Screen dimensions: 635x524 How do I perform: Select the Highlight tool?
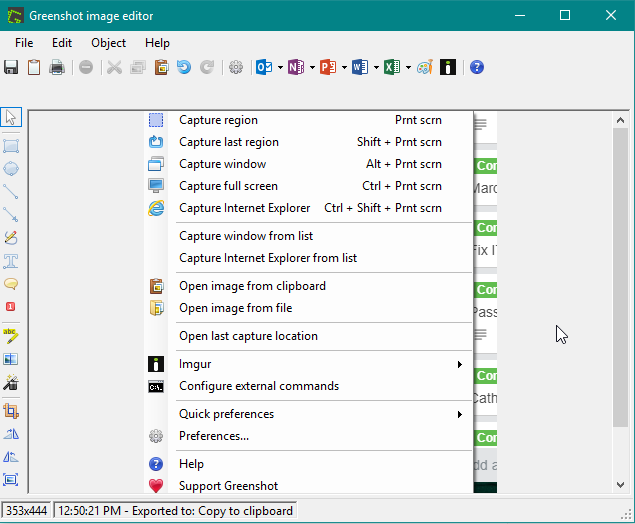coord(11,336)
